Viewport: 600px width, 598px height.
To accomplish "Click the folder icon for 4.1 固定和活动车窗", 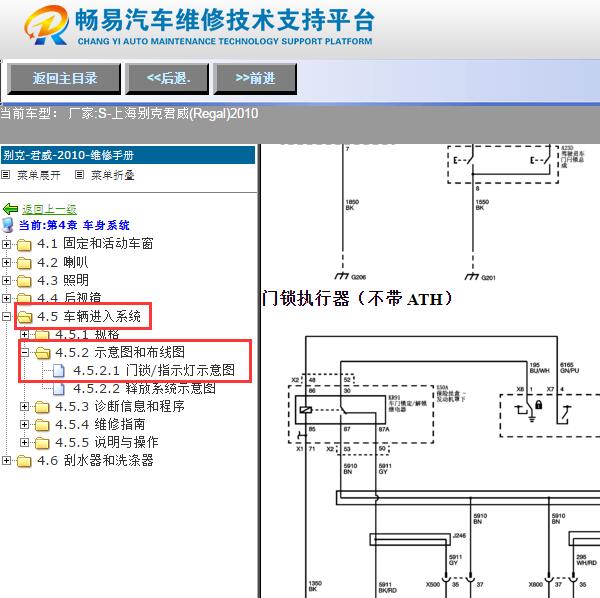I will (24, 244).
